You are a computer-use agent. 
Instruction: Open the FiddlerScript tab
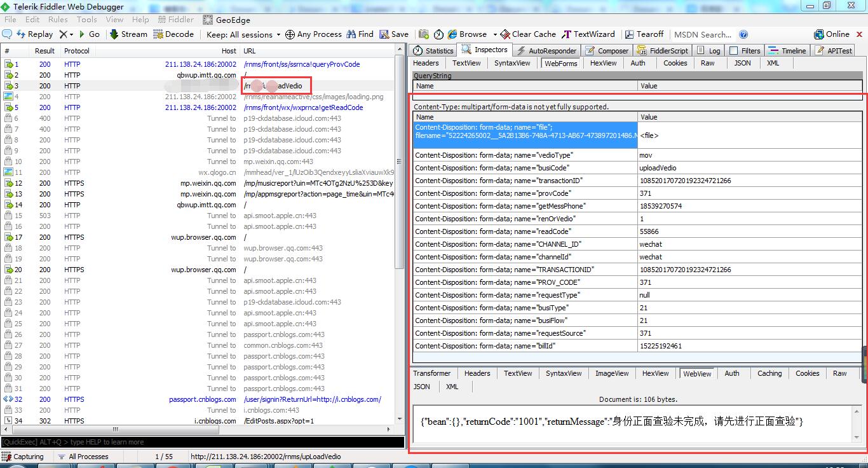662,51
